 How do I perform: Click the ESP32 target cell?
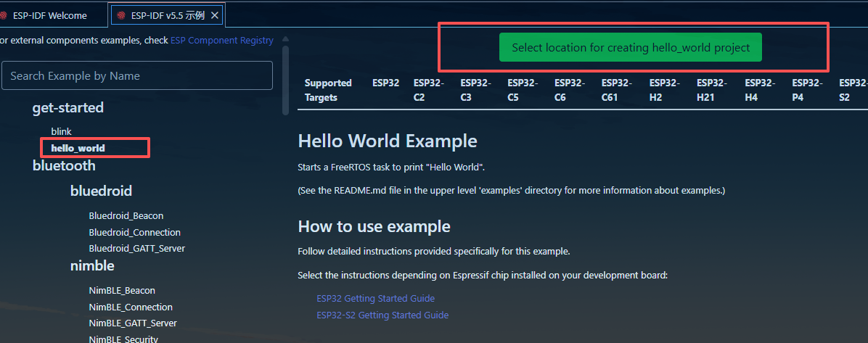tap(386, 83)
